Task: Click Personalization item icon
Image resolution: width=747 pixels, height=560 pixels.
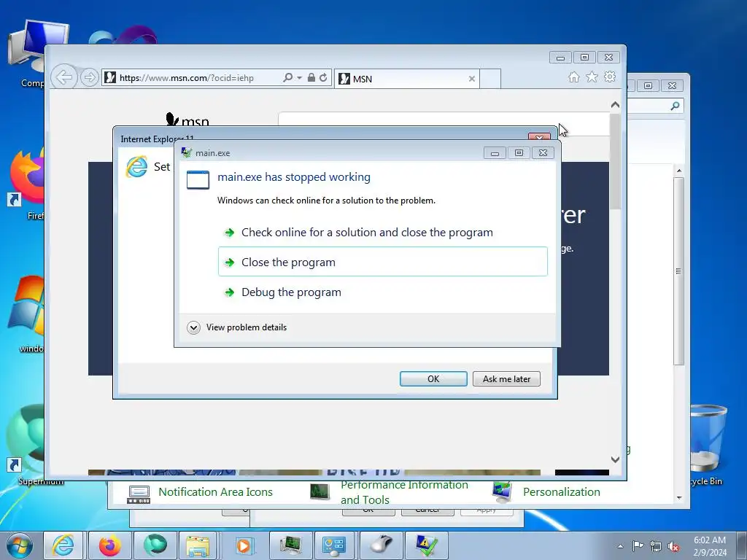Action: [502, 493]
